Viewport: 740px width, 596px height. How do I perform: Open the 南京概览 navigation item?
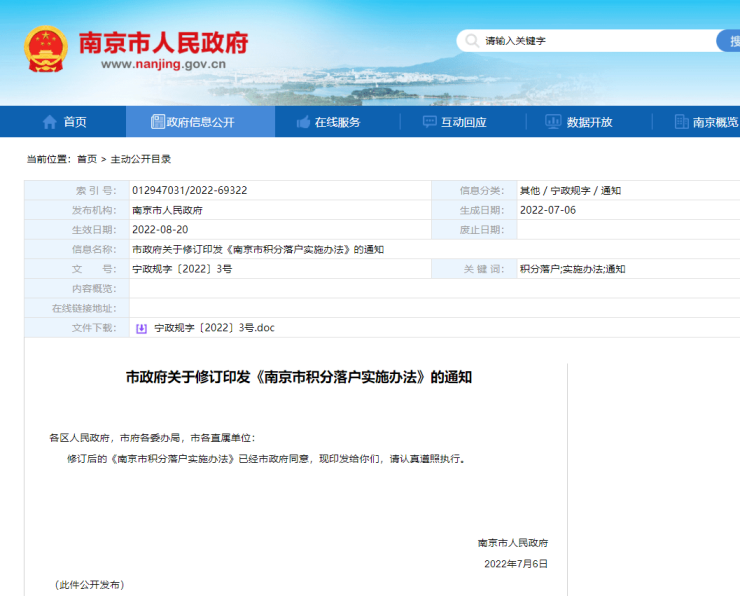715,122
